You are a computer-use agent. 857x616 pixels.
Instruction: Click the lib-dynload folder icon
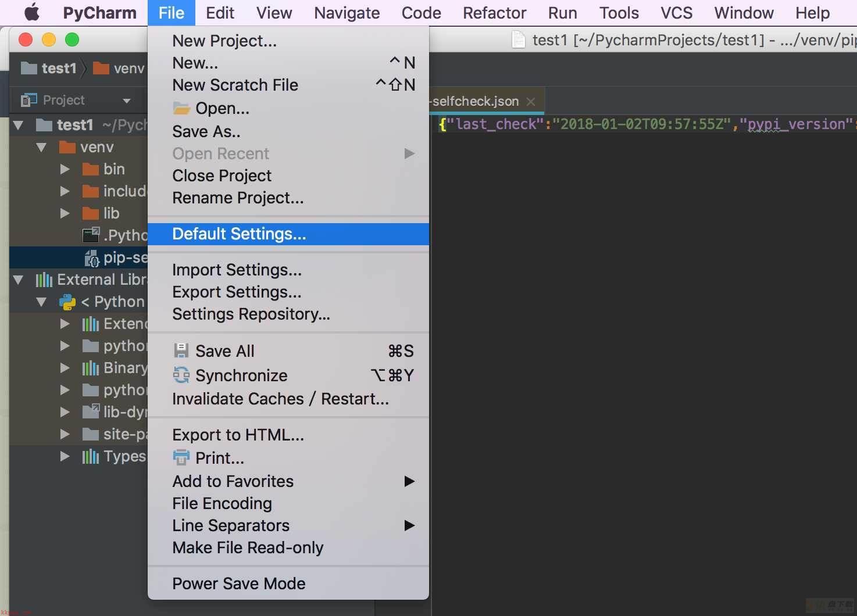(91, 411)
